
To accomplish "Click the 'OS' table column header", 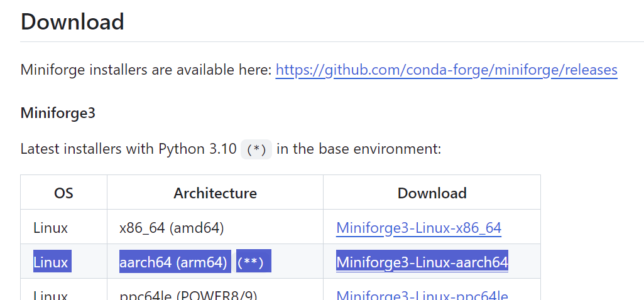I will coord(63,193).
